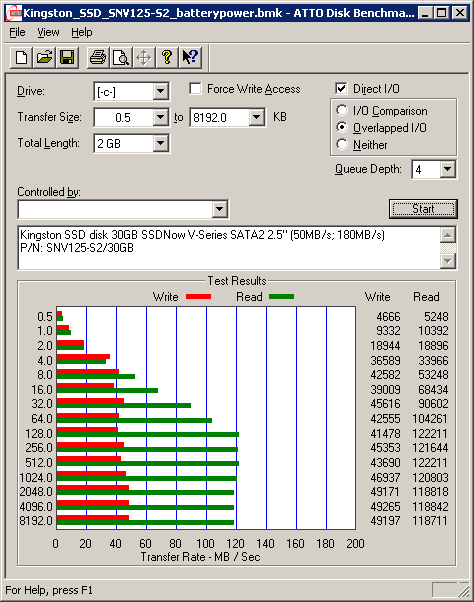Click the New file toolbar icon
474x602 pixels.
point(21,58)
